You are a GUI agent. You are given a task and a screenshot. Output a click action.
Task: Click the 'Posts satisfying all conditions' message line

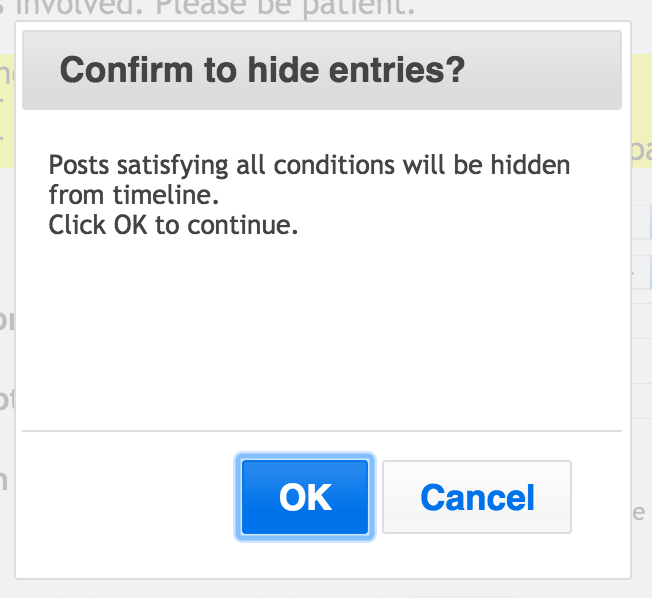coord(309,165)
